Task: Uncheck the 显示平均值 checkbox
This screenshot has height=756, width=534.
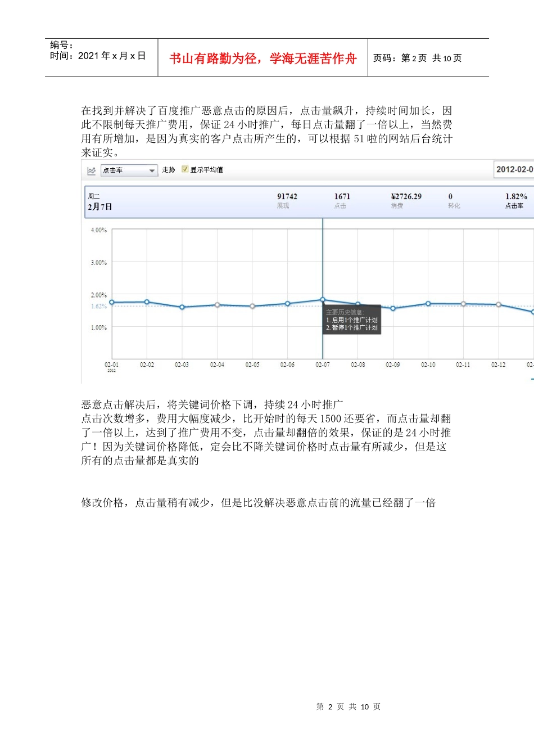Action: click(185, 169)
